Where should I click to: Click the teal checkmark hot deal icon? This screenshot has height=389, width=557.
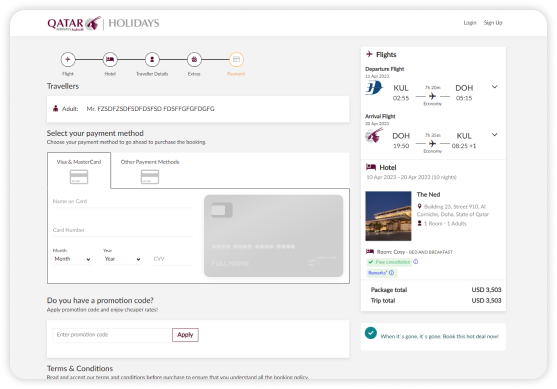click(371, 333)
